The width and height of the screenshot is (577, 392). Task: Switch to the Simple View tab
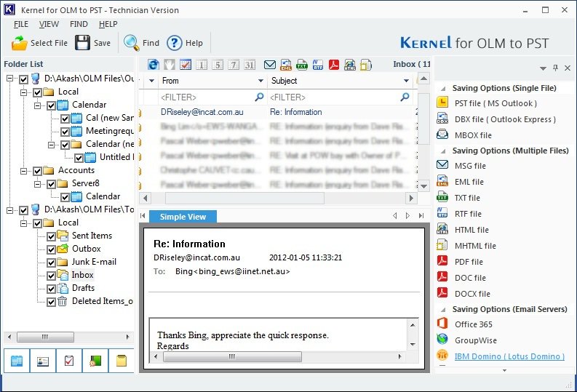click(183, 217)
